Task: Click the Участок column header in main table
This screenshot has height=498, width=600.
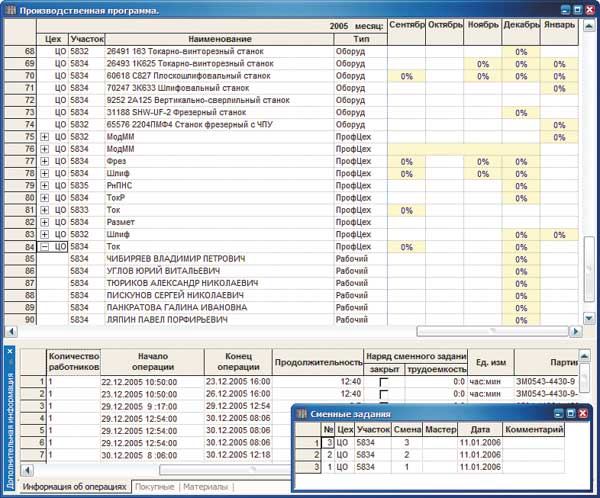Action: 87,39
